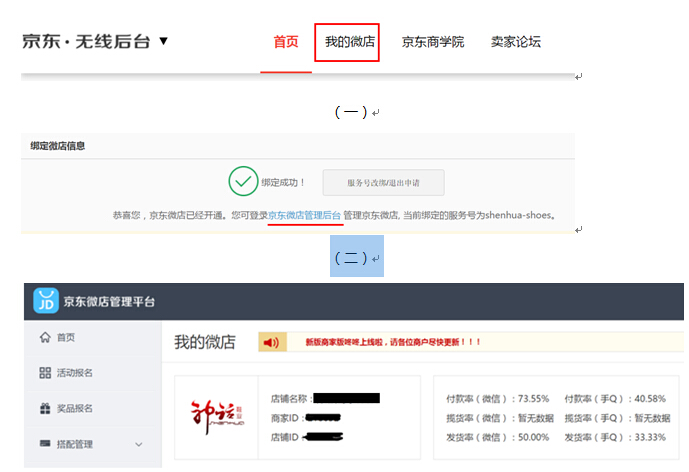Screen dimensions: 689x472
Task: Click the icon beside 搭配管理
Action: click(x=45, y=443)
